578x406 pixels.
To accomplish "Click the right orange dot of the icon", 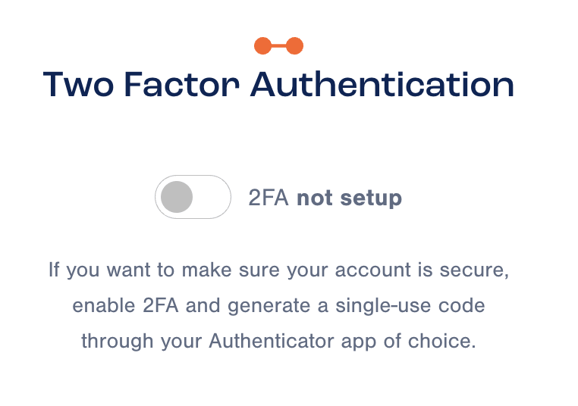I will [x=295, y=46].
